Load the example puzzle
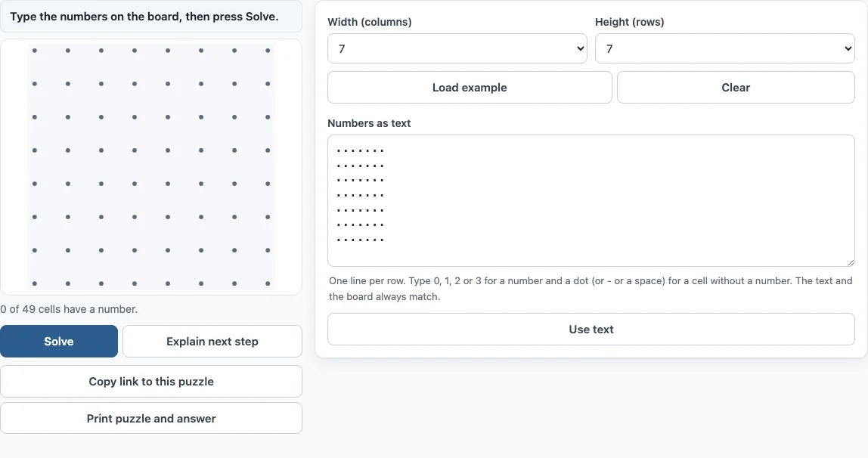 [x=470, y=88]
